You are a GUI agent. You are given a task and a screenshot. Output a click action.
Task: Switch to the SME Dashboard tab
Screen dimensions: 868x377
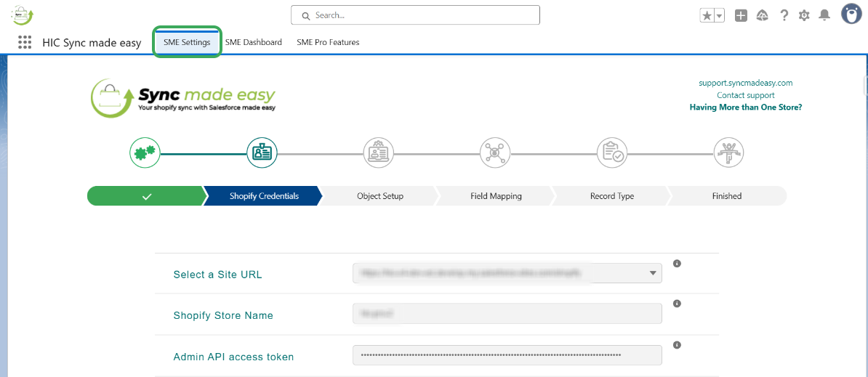click(254, 42)
